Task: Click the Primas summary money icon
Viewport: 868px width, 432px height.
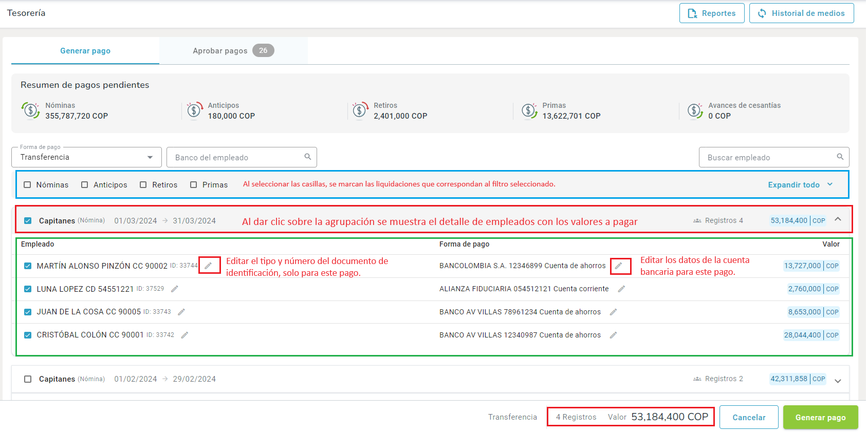Action: coord(529,110)
